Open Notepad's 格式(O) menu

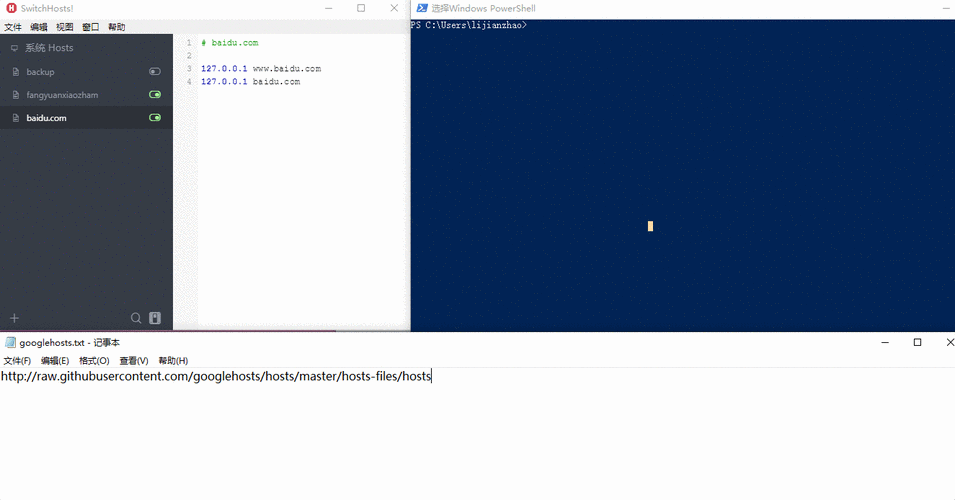94,361
